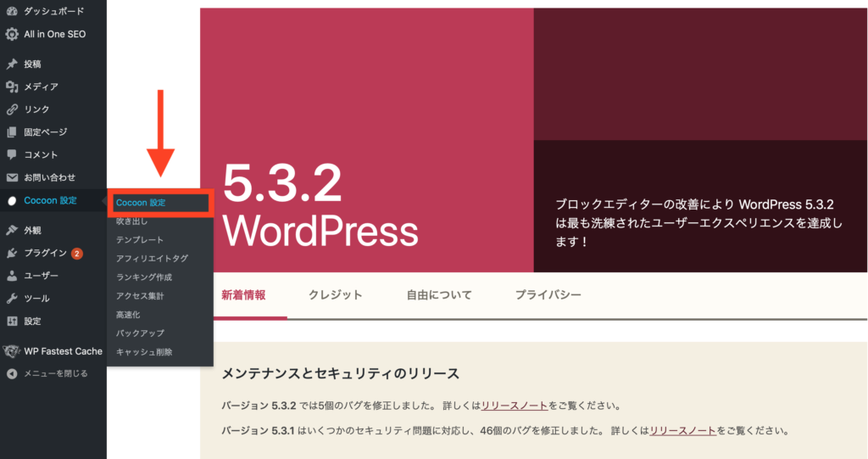This screenshot has height=459, width=868.
Task: Click the 外観 paintbrush icon
Action: click(12, 230)
